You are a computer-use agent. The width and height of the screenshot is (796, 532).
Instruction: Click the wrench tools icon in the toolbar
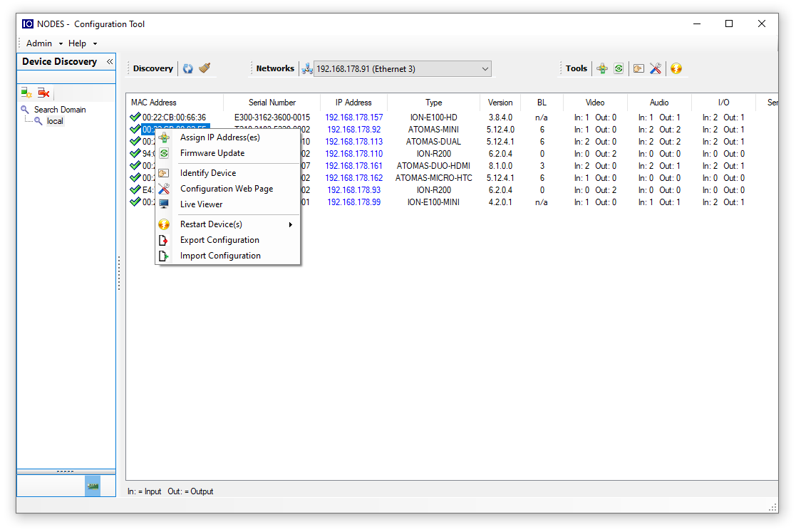(656, 68)
